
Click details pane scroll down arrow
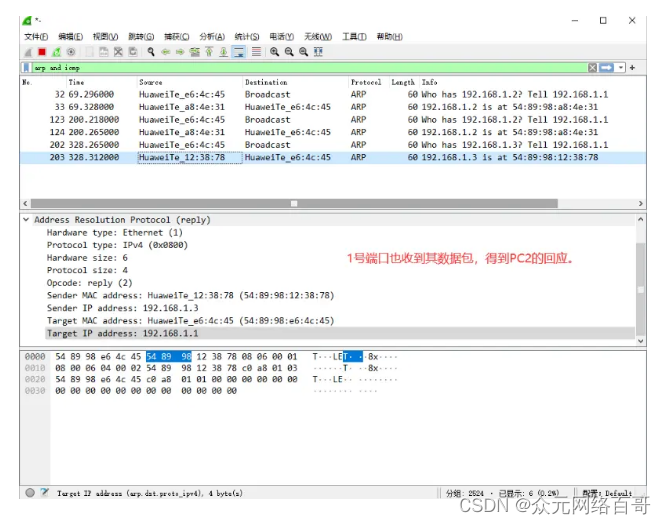pos(641,341)
